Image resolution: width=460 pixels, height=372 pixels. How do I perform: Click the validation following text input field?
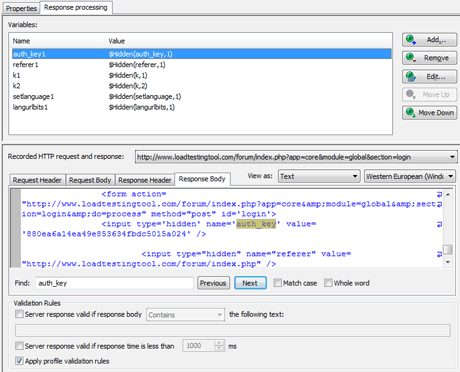click(233, 330)
